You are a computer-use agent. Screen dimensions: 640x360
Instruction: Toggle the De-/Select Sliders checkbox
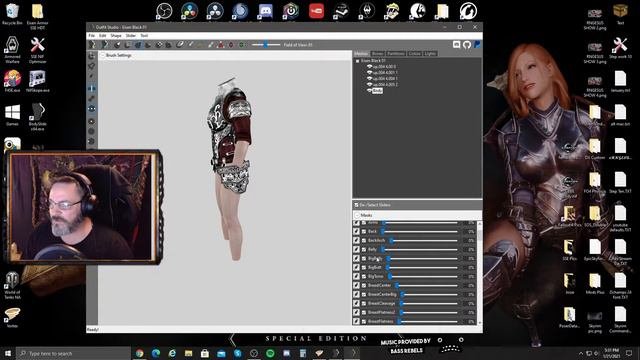click(x=356, y=205)
